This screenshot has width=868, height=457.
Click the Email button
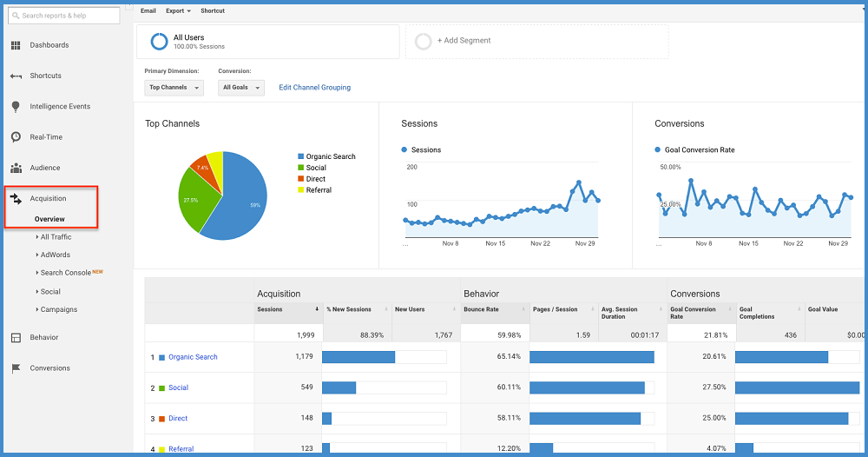pyautogui.click(x=148, y=10)
